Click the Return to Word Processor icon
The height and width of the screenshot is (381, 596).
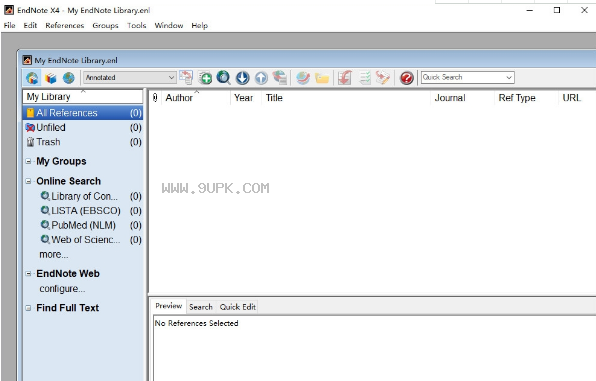tap(383, 78)
